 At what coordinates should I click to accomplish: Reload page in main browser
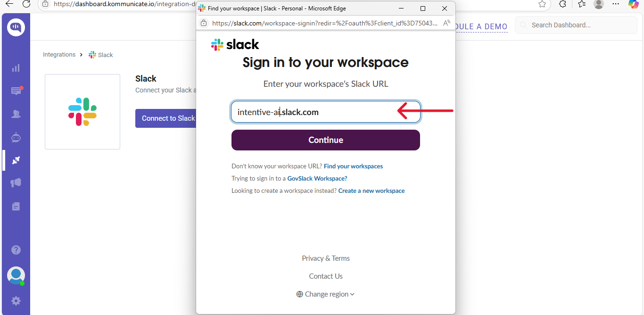click(x=26, y=4)
